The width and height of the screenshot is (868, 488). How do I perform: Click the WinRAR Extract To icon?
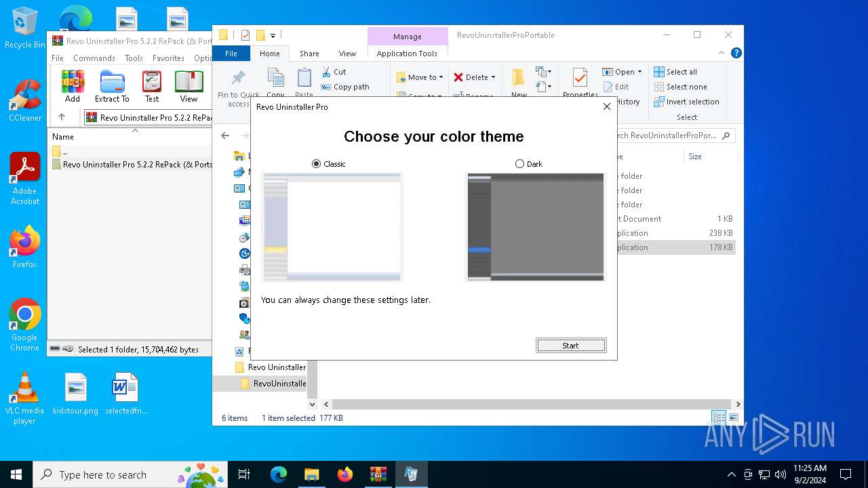pyautogui.click(x=112, y=87)
